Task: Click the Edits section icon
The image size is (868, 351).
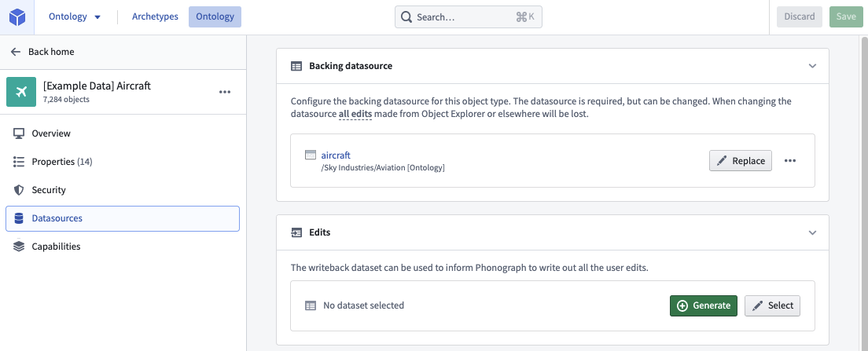Action: tap(296, 232)
